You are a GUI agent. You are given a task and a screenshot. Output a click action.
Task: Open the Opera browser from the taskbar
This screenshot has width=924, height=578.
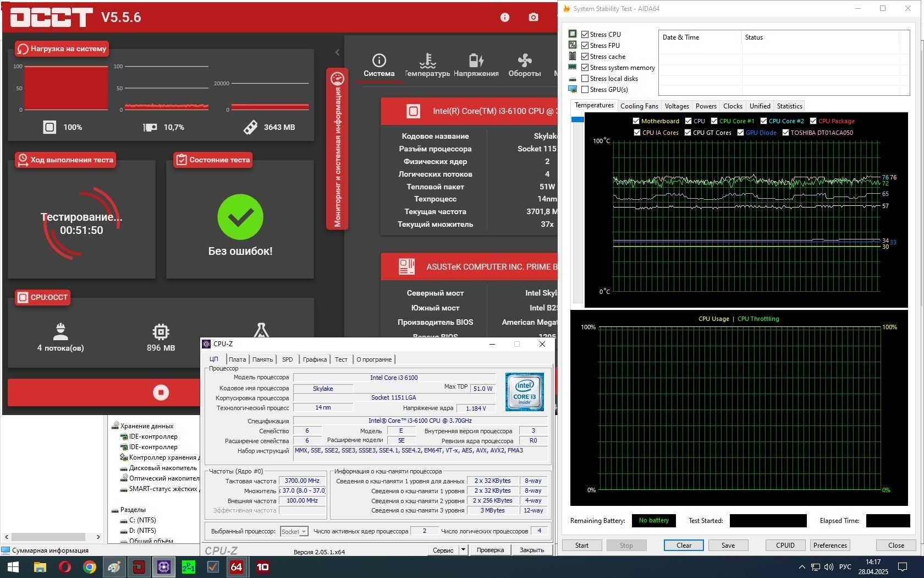(x=65, y=567)
